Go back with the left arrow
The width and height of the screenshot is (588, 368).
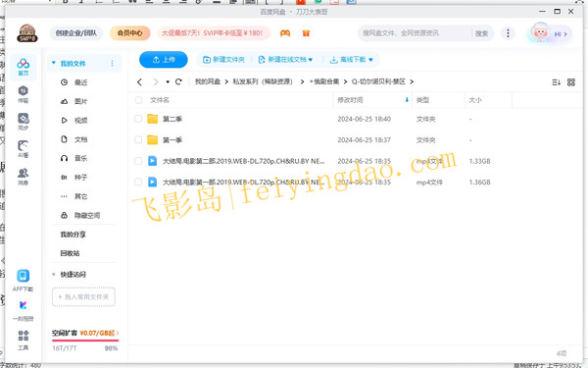(x=139, y=81)
